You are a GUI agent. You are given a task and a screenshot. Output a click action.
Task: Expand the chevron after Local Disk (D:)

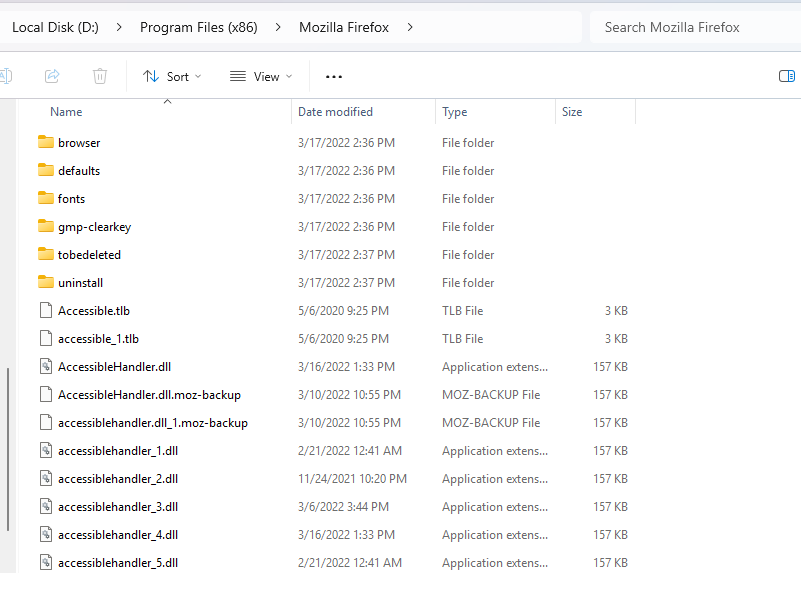[119, 27]
